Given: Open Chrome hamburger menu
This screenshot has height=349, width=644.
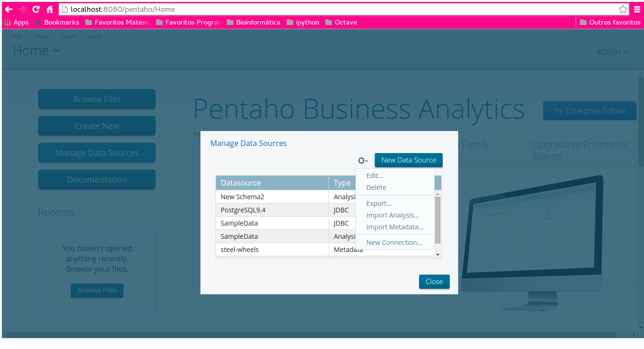Looking at the screenshot, I should [637, 9].
